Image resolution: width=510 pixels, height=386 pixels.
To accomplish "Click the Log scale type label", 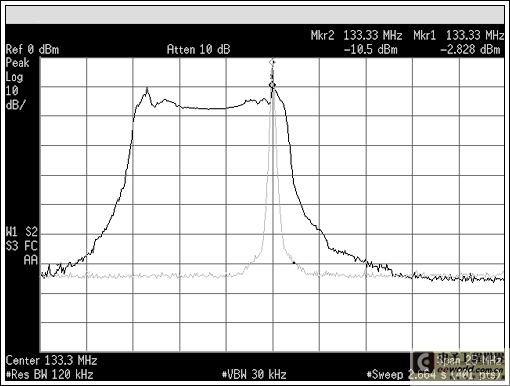I will pyautogui.click(x=14, y=77).
